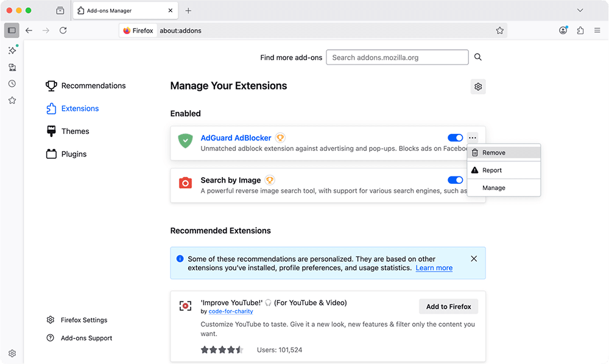Toggle the sidebar panel icon
609x364 pixels.
pyautogui.click(x=12, y=30)
